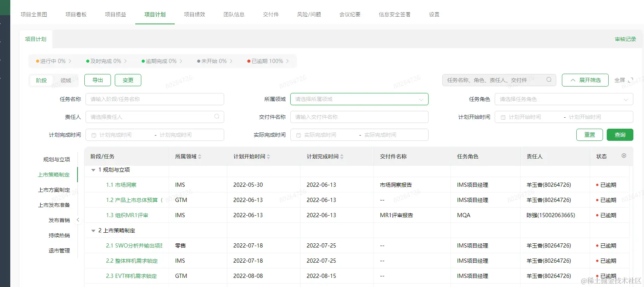Jump to 上市发布准备 stage in sidebar
644x287 pixels.
pos(54,205)
